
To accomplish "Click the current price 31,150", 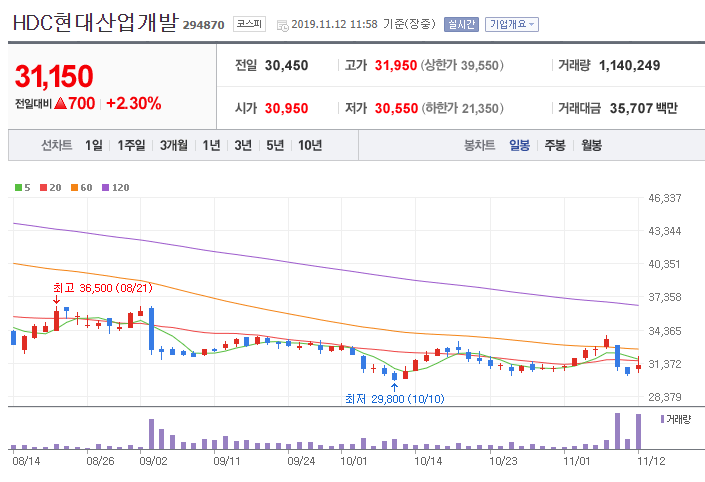I will tap(54, 76).
